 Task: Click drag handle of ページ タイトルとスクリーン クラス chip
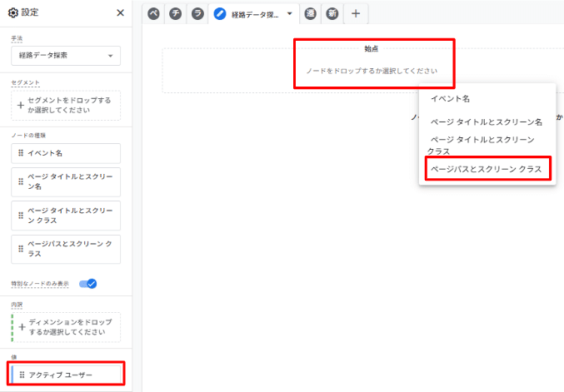click(21, 215)
